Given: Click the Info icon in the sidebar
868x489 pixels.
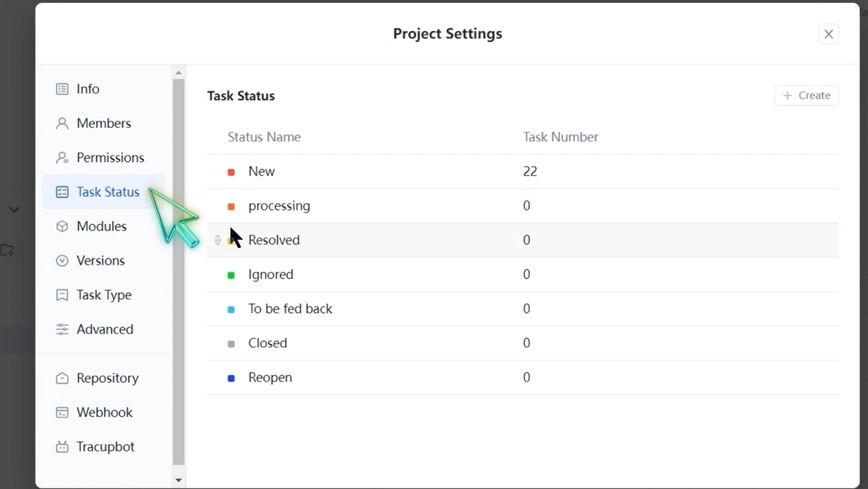Looking at the screenshot, I should point(63,88).
